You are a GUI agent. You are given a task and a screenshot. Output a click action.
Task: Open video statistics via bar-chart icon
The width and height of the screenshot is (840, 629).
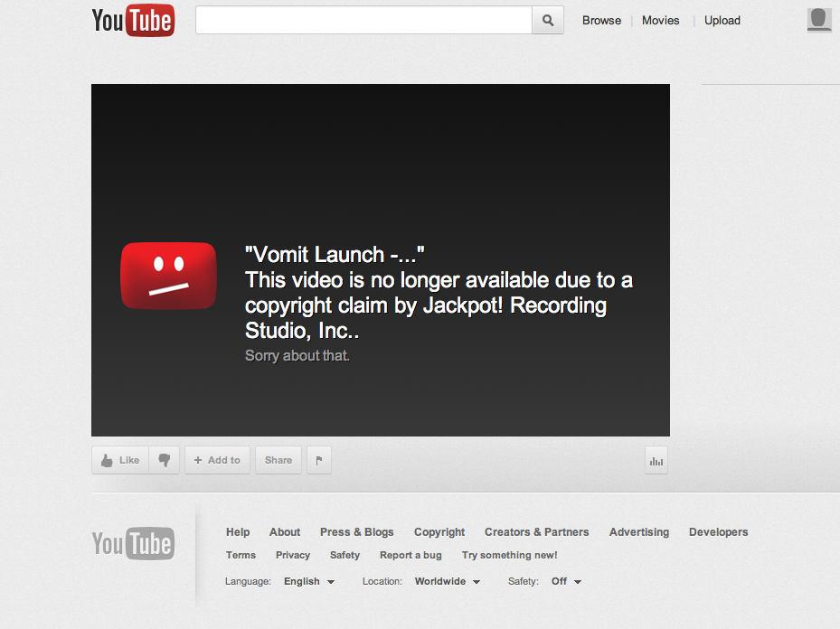click(655, 459)
